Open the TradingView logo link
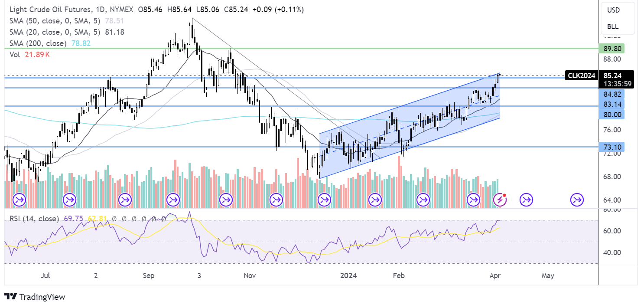 coord(35,297)
